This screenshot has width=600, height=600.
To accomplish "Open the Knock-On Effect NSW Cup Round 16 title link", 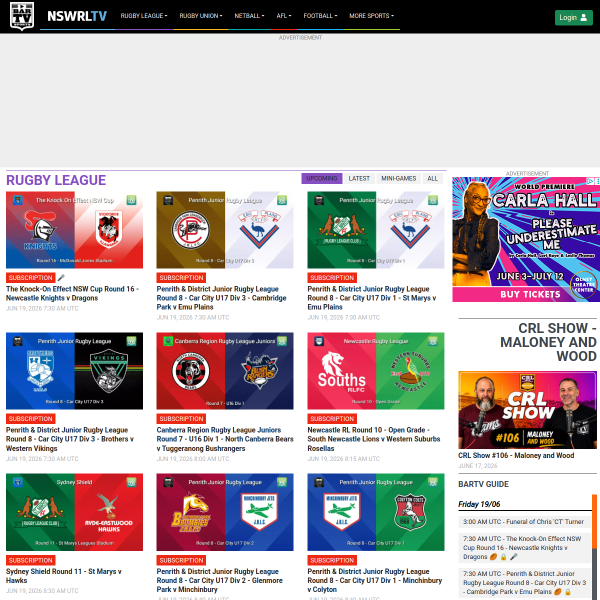I will (x=72, y=293).
